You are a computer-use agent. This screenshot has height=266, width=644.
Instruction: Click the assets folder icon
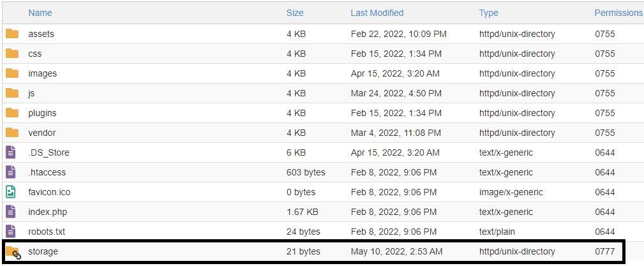pos(12,34)
